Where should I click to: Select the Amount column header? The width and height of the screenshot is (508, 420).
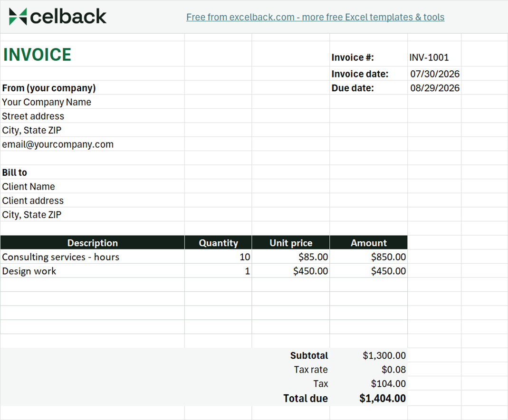coord(369,242)
